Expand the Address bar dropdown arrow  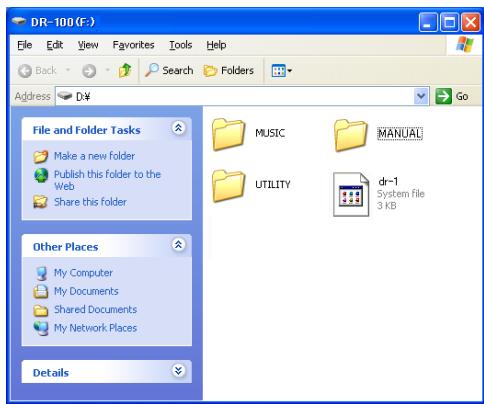tap(421, 96)
